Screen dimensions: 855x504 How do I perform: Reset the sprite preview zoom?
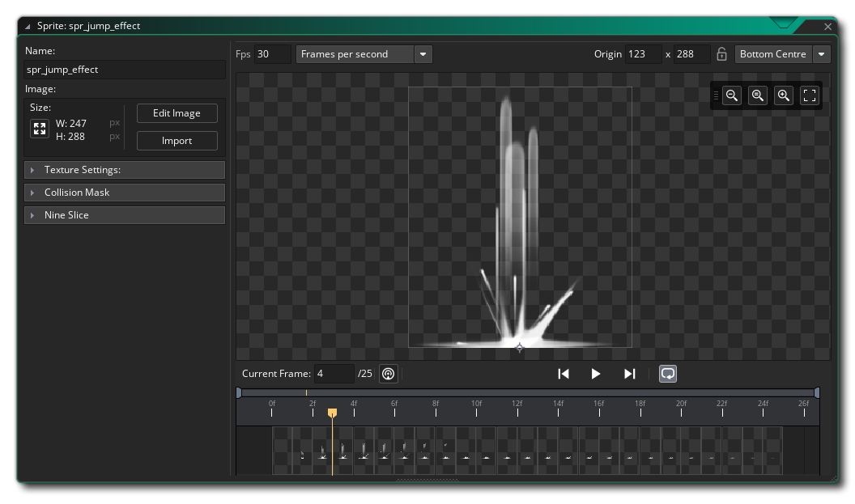point(758,95)
